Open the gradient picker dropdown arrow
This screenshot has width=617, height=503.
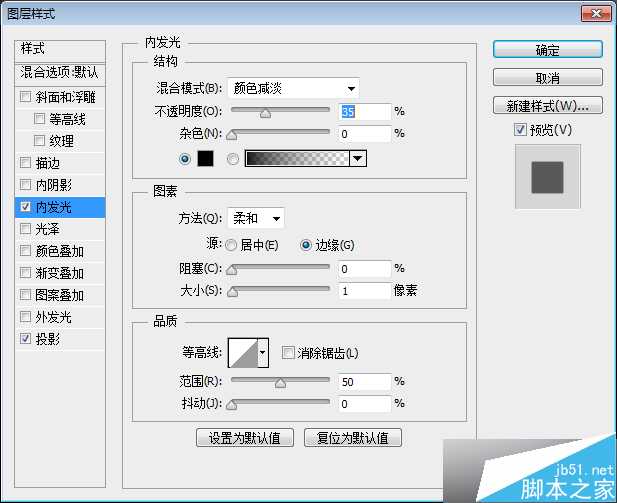click(358, 159)
